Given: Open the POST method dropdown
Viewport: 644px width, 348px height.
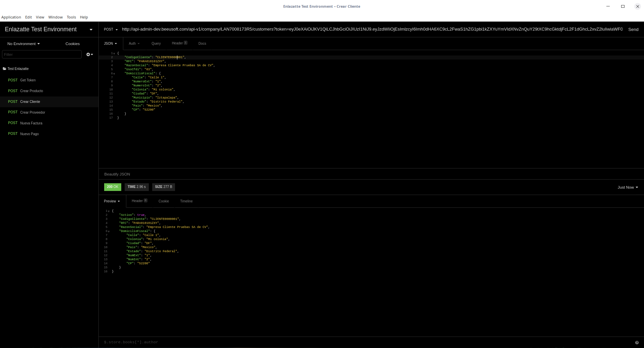Looking at the screenshot, I should (111, 29).
